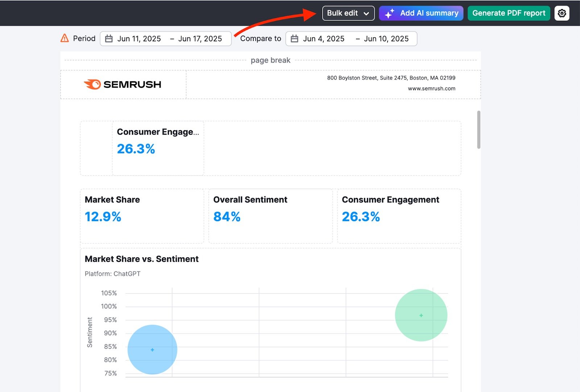The width and height of the screenshot is (580, 392).
Task: Click the sparkle icon on Add AI summary
Action: coord(389,13)
